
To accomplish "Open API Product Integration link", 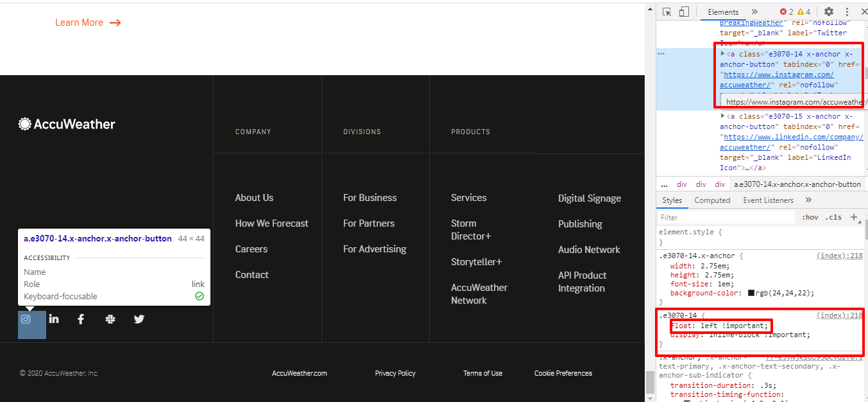I will click(x=583, y=282).
